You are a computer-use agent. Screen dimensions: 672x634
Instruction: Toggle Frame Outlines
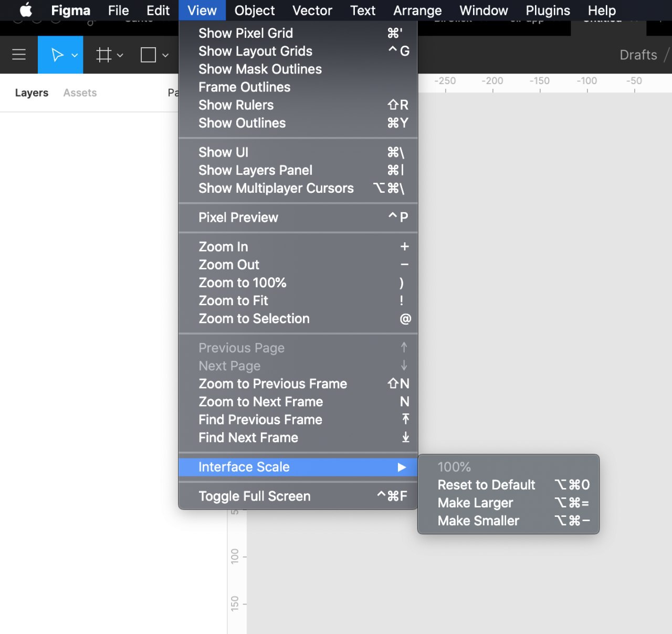click(298, 87)
